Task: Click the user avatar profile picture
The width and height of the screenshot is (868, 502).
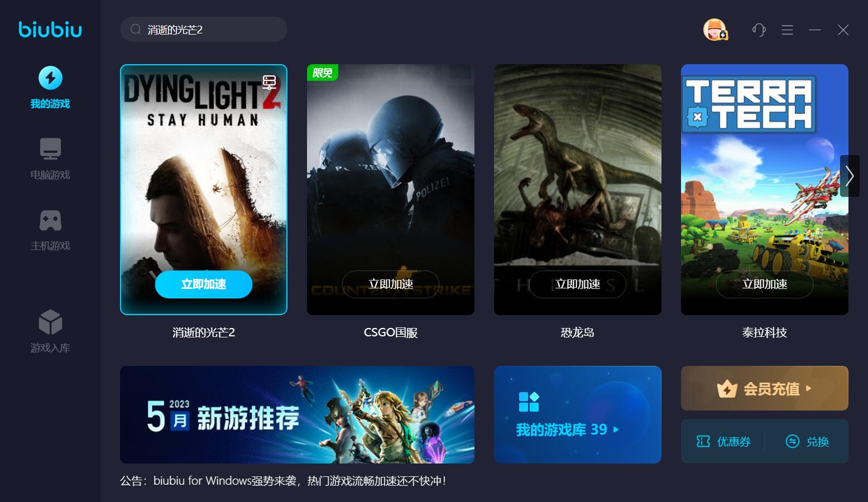Action: [x=714, y=30]
